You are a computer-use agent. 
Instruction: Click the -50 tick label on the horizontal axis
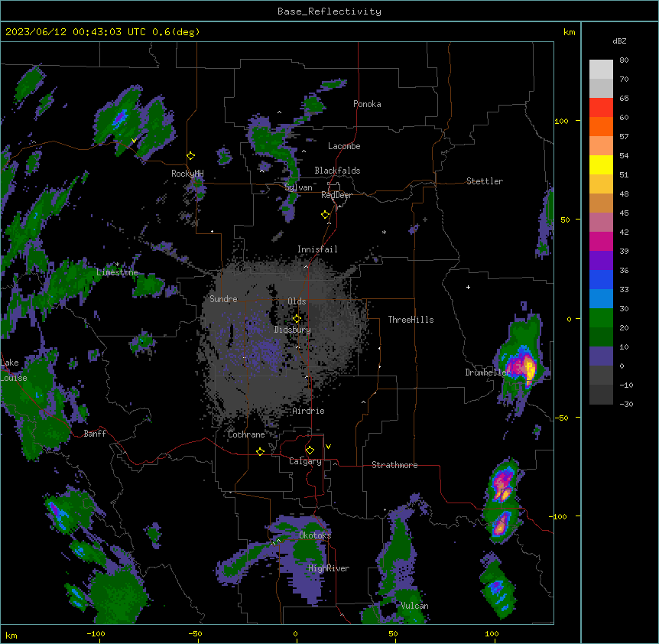pos(195,633)
